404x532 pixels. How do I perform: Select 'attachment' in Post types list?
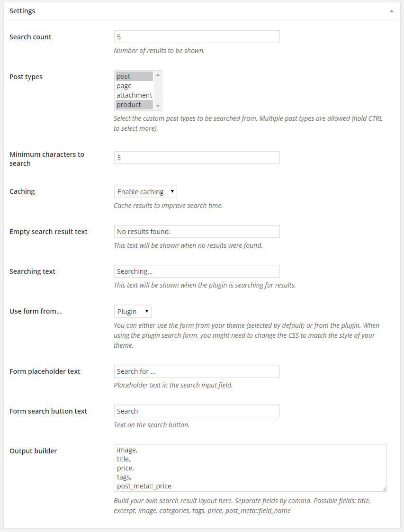pos(134,95)
